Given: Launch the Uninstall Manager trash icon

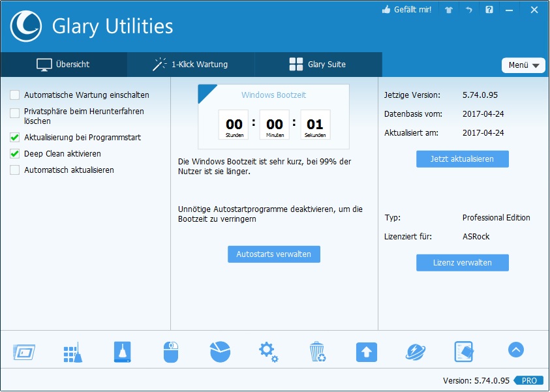Looking at the screenshot, I should tap(318, 352).
